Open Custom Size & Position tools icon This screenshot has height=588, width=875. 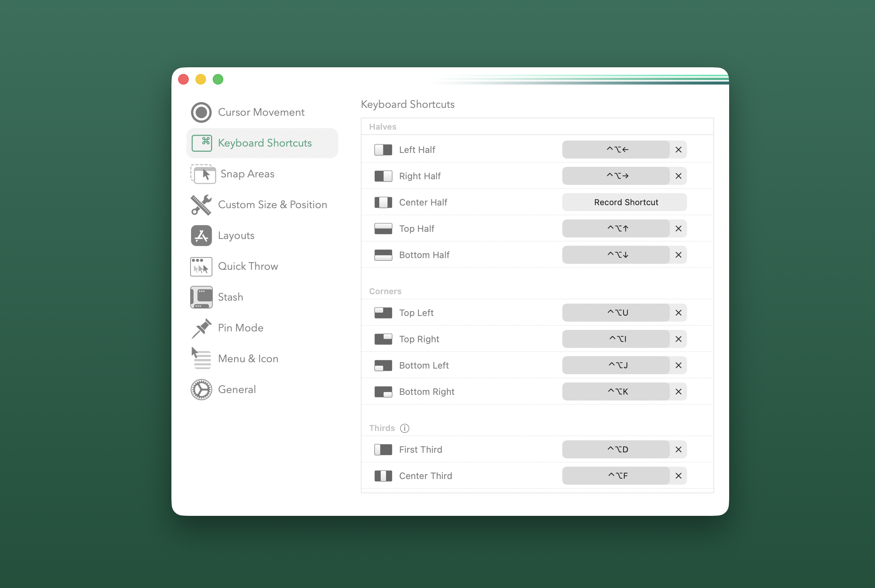[201, 205]
